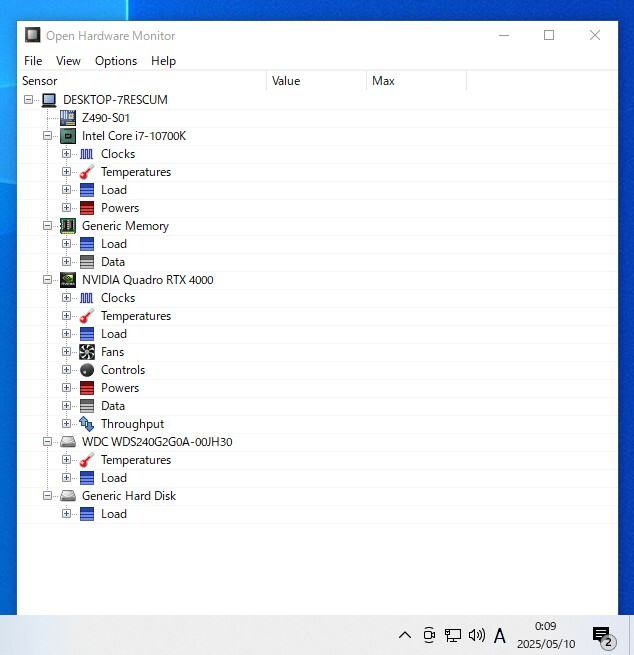
Task: Click the Intel Core i7-10700K CPU chip icon
Action: 68,136
